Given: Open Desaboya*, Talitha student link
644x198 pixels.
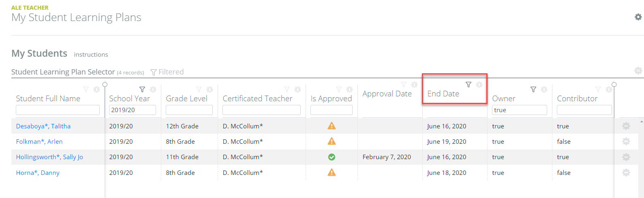Looking at the screenshot, I should pyautogui.click(x=43, y=126).
